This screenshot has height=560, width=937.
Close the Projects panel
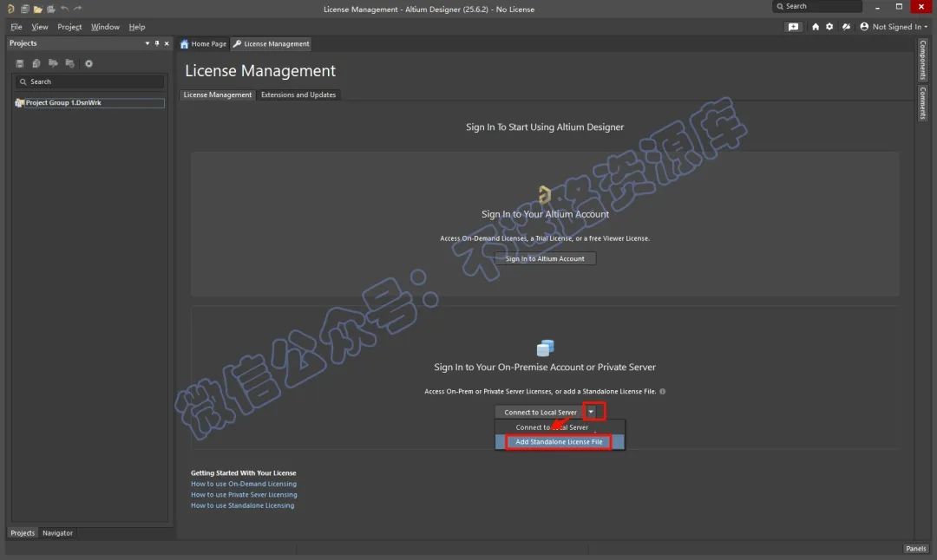click(167, 43)
